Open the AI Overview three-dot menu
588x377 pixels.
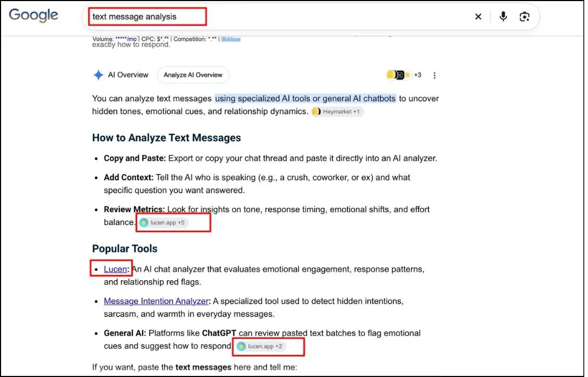click(435, 75)
